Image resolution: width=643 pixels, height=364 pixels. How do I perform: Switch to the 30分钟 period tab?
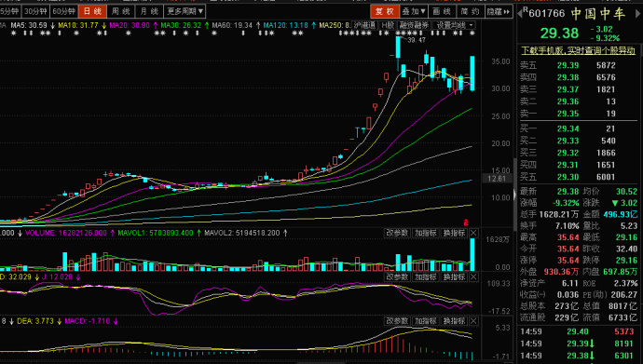(35, 11)
